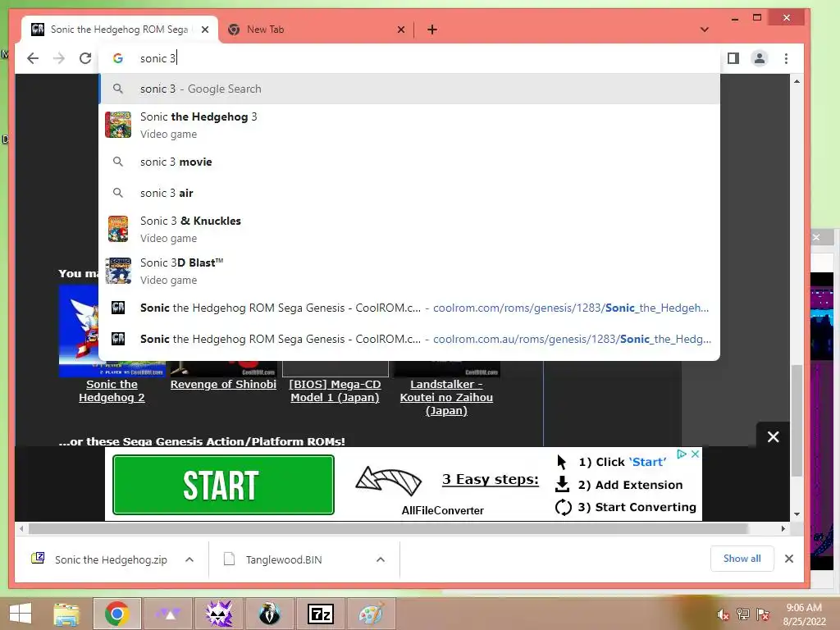Click the AdChoices triangle icon

[682, 454]
